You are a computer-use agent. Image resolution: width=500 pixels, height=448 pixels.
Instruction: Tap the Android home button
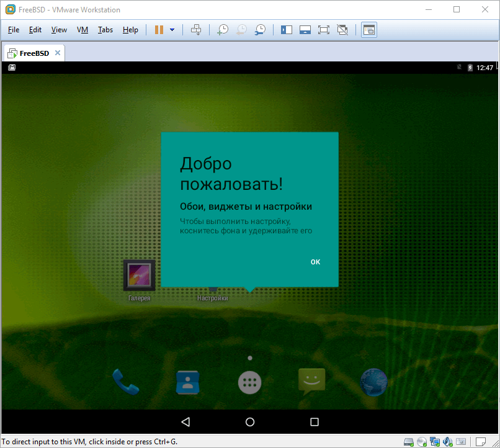pyautogui.click(x=250, y=422)
